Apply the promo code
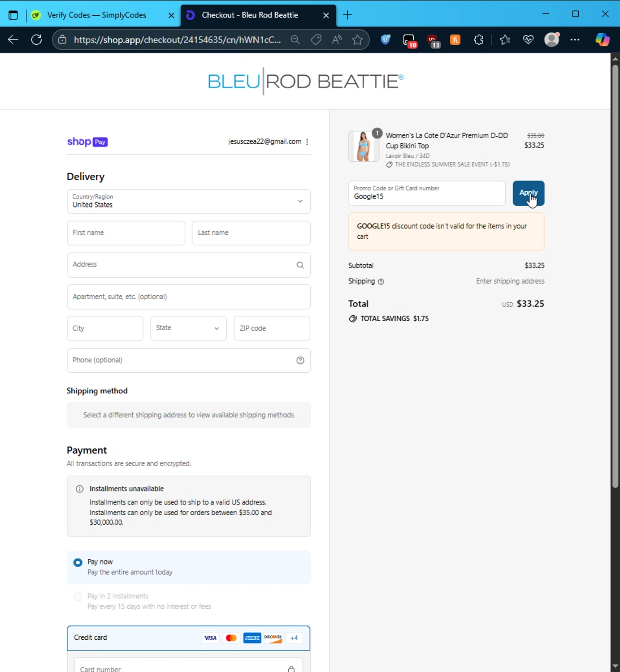Viewport: 620px width, 672px height. pos(529,193)
